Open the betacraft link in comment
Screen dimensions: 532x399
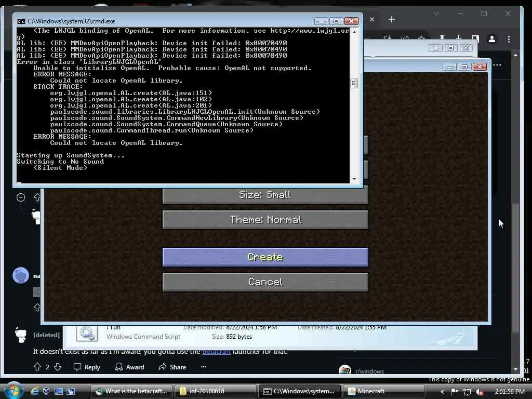tap(217, 352)
